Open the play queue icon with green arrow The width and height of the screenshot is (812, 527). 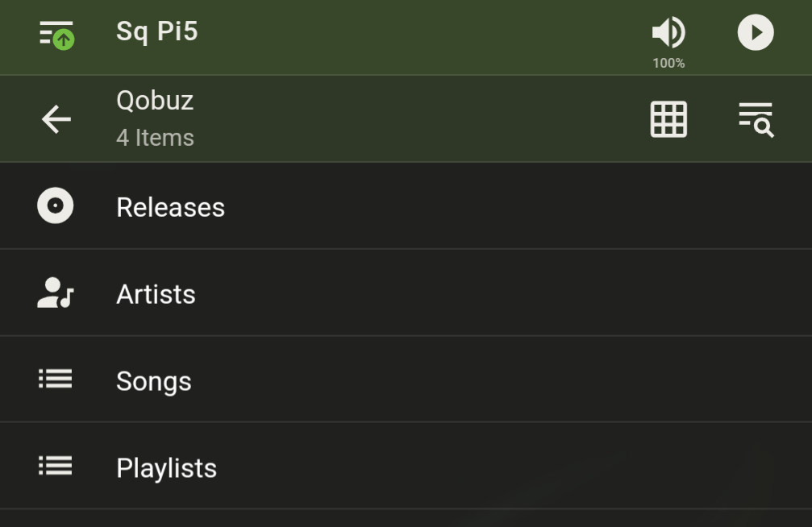[x=57, y=35]
